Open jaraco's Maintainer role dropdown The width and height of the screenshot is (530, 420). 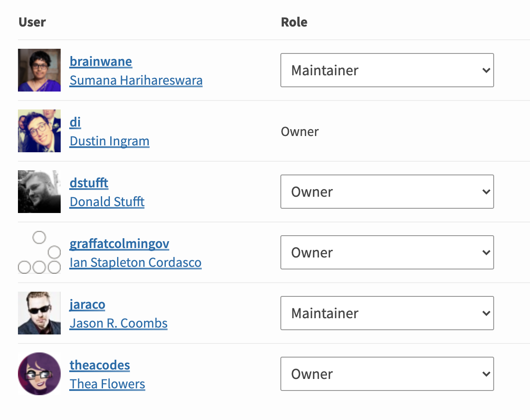pos(387,313)
